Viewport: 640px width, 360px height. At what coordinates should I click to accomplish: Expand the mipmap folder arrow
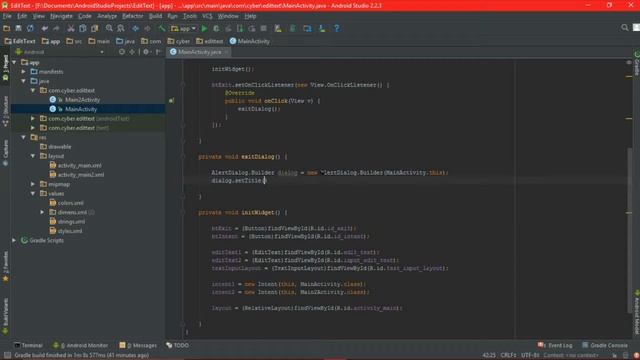tap(33, 184)
